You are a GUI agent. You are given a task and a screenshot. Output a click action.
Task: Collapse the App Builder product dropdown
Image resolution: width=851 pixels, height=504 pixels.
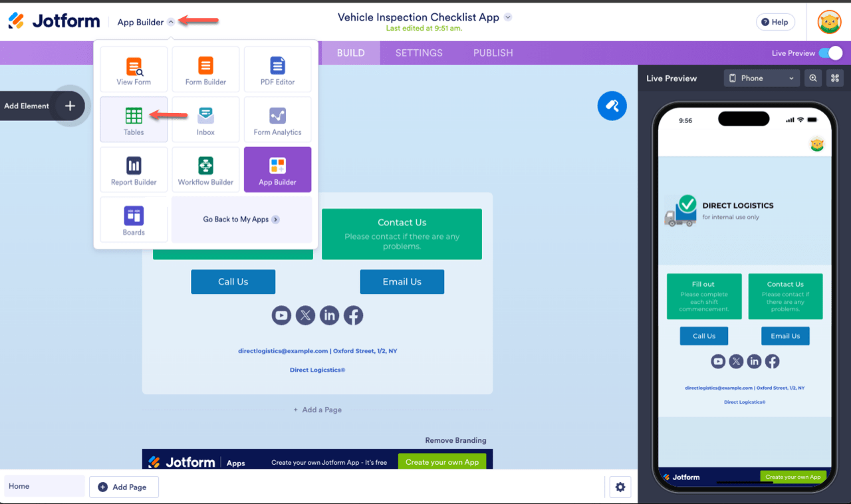pos(171,22)
